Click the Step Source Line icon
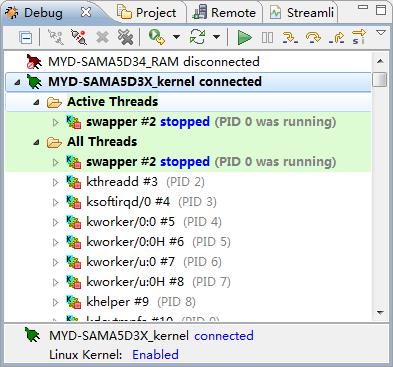393x367 pixels. (x=290, y=37)
